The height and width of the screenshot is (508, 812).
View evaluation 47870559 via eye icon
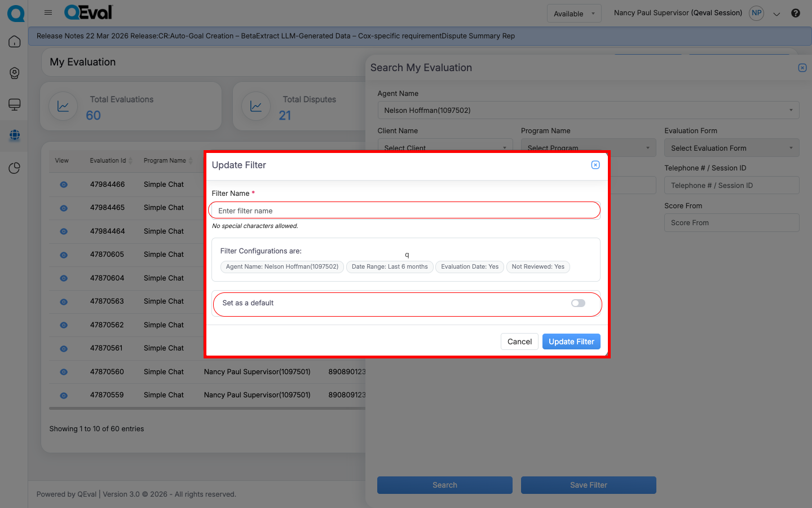64,396
